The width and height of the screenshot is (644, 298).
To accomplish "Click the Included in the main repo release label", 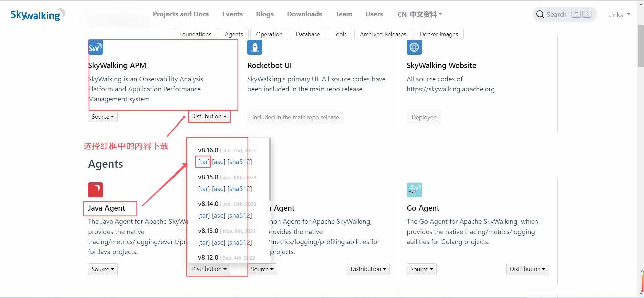I will click(296, 117).
